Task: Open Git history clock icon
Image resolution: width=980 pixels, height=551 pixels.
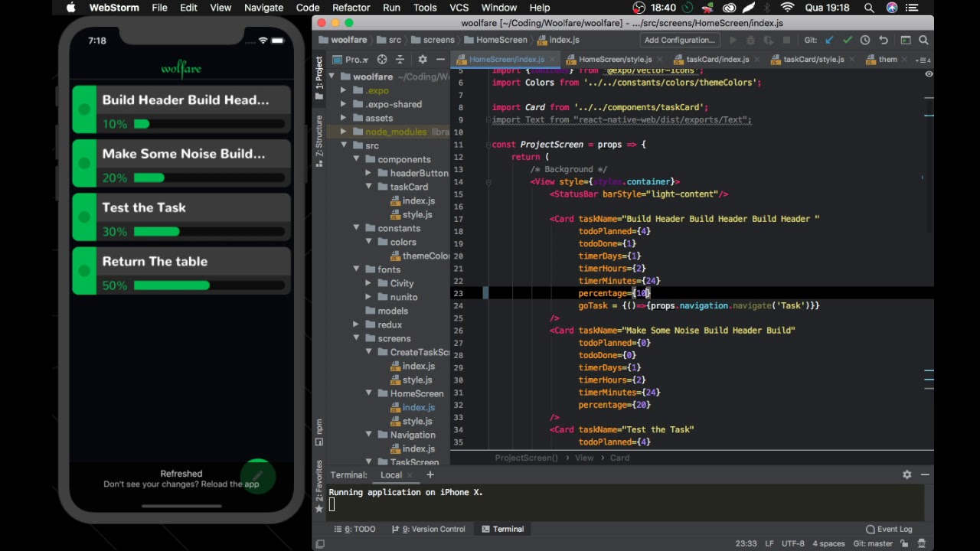Action: tap(865, 40)
